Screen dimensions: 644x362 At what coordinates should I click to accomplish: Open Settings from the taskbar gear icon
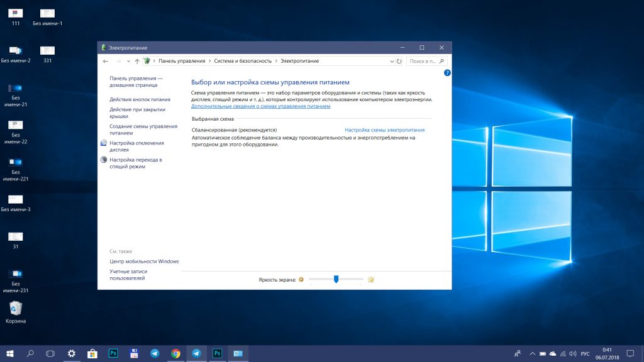pos(71,354)
